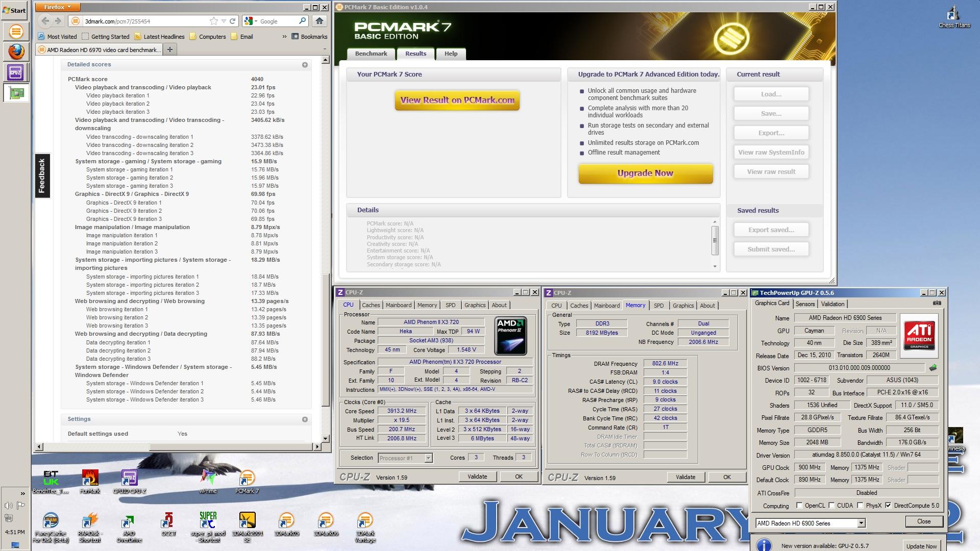This screenshot has height=551, width=980.
Task: Launch the BenchTec desktop icon
Action: [51, 482]
